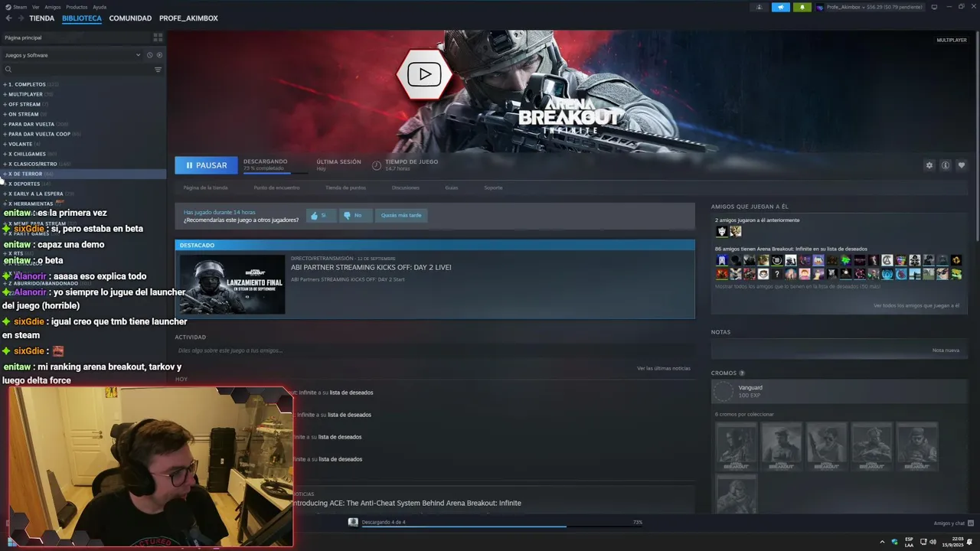
Task: Click the download progress bar under DESCARGANDO
Action: tap(275, 173)
